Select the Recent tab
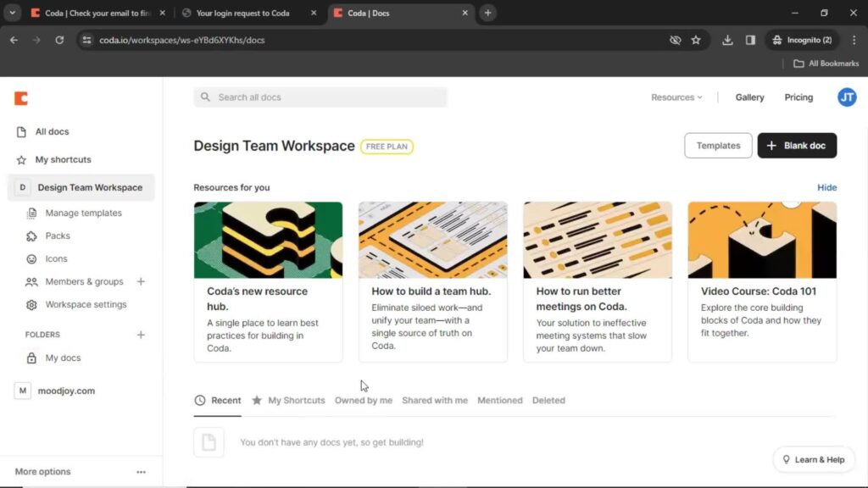868x488 pixels. point(218,401)
